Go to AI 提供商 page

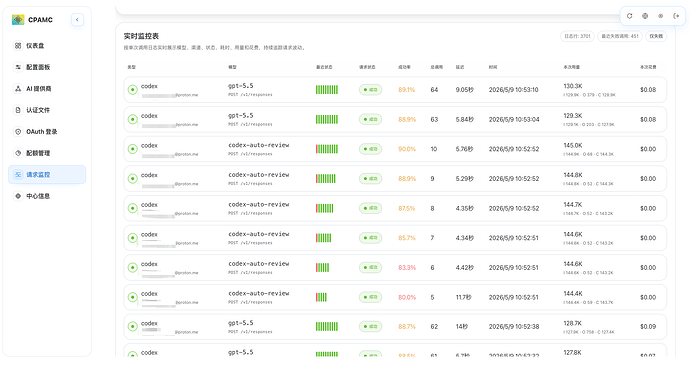point(47,88)
